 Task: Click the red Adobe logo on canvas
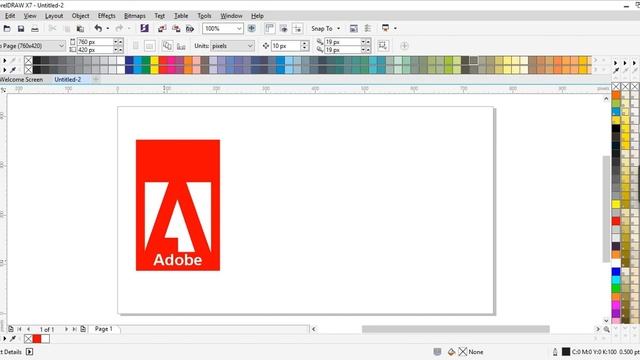point(178,205)
